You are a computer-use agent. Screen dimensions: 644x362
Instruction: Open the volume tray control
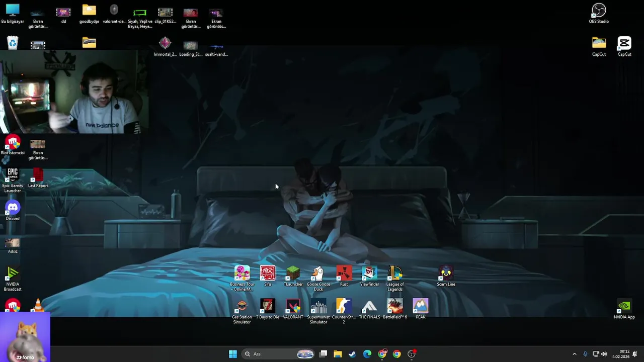click(604, 354)
